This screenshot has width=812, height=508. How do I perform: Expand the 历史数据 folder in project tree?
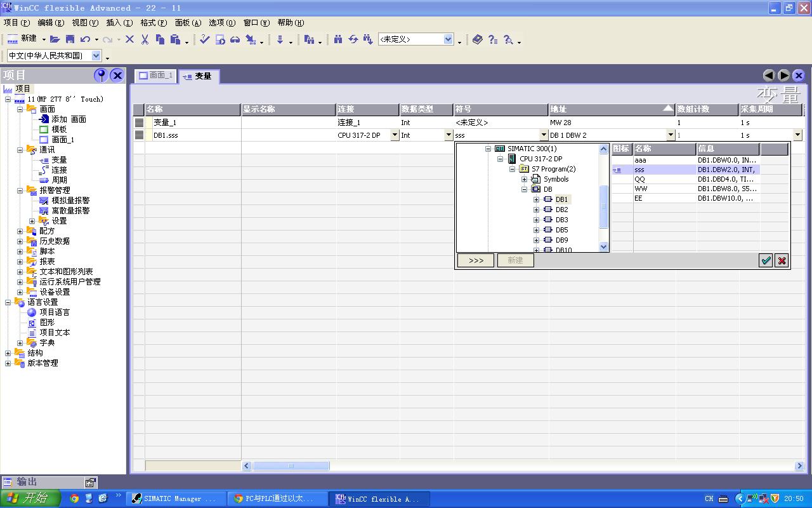tap(20, 241)
